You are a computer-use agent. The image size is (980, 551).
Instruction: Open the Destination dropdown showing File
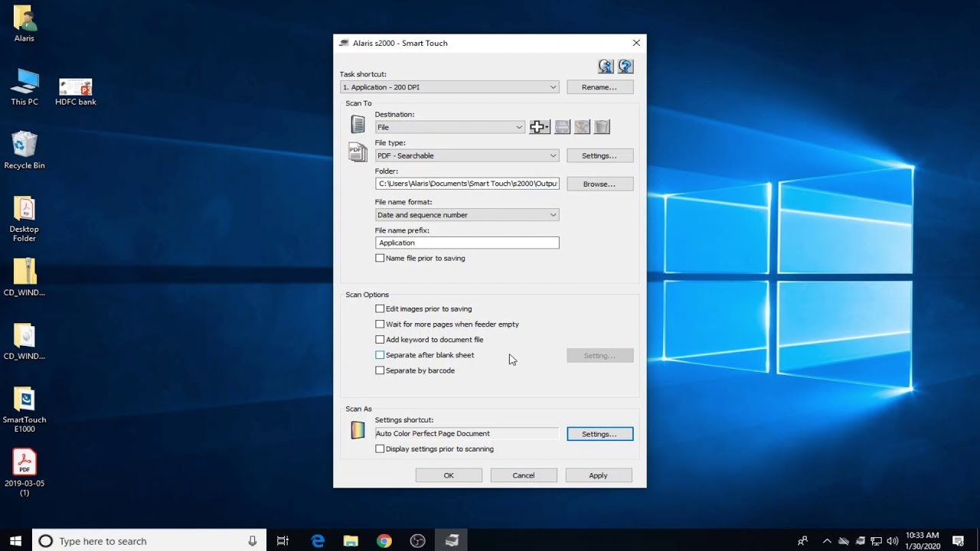tap(450, 127)
